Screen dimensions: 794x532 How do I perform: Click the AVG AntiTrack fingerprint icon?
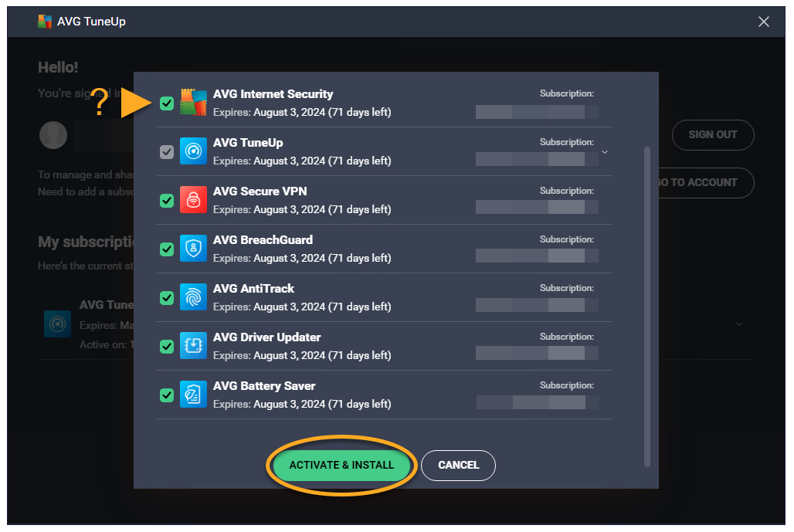tap(193, 297)
